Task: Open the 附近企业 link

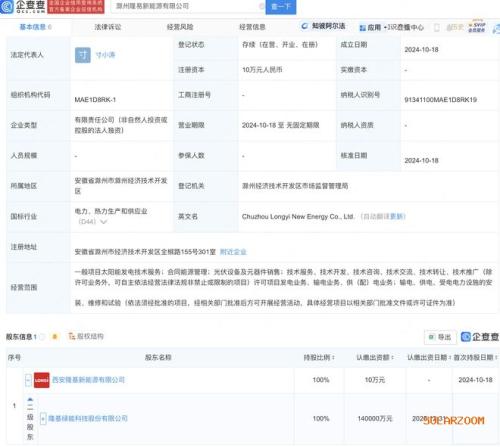Action: pyautogui.click(x=233, y=252)
